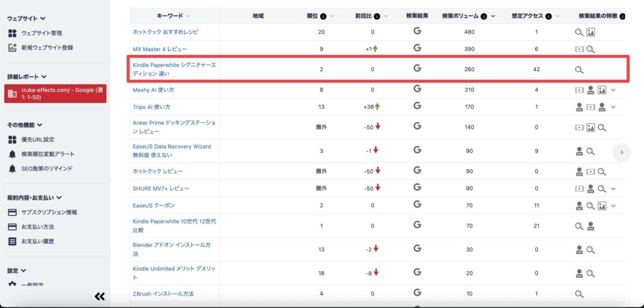Open 検索順位変動アラート from the sidebar

(x=48, y=154)
